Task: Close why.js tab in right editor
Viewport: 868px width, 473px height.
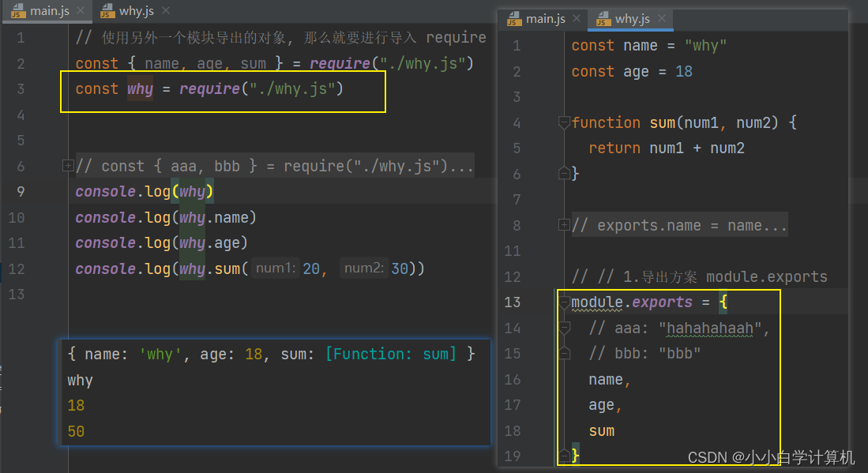Action: click(x=662, y=18)
